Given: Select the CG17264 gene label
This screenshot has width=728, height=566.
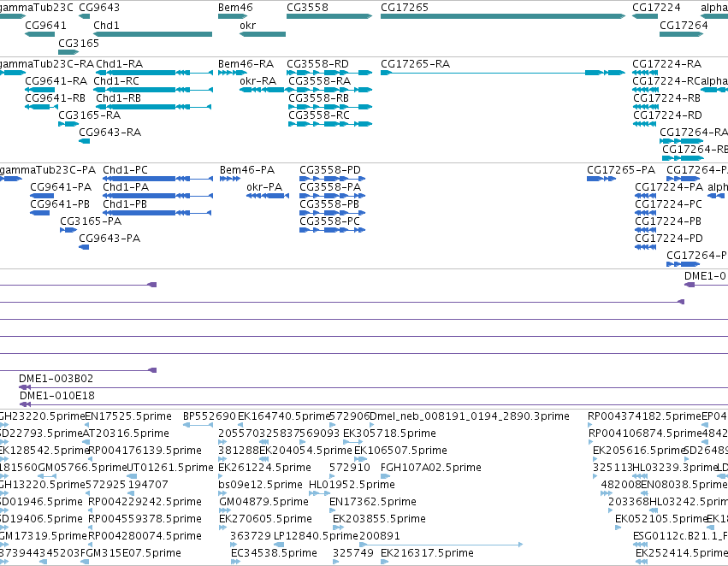Looking at the screenshot, I should coord(684,25).
